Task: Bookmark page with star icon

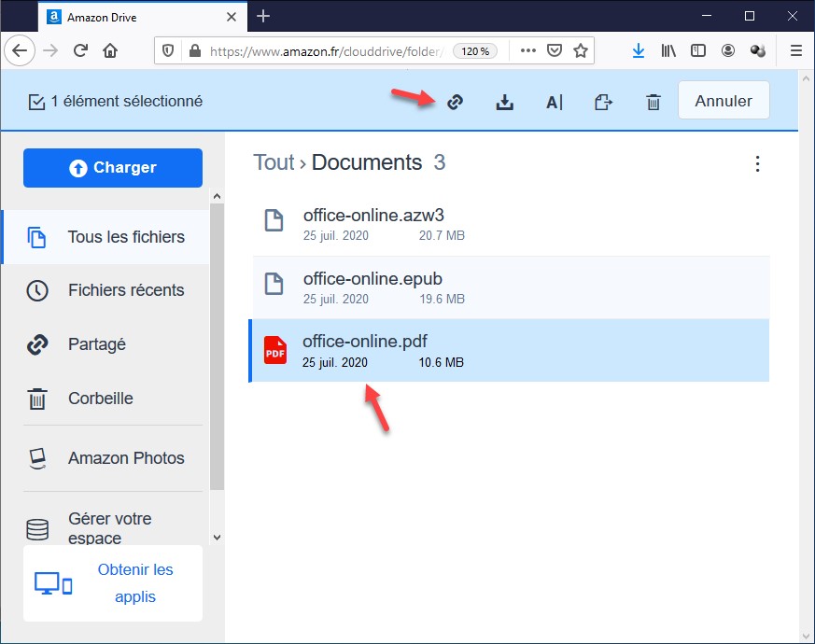Action: point(581,51)
